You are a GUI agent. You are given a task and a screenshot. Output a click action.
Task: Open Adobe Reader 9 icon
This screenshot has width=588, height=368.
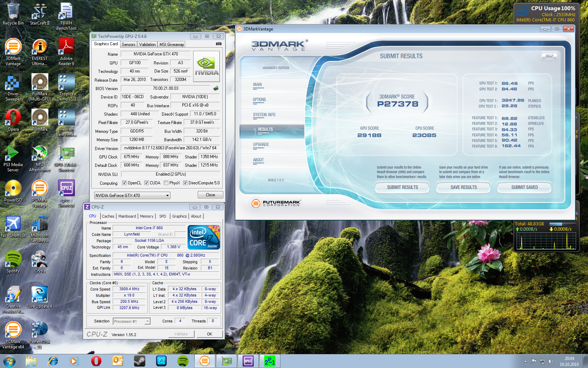point(66,52)
